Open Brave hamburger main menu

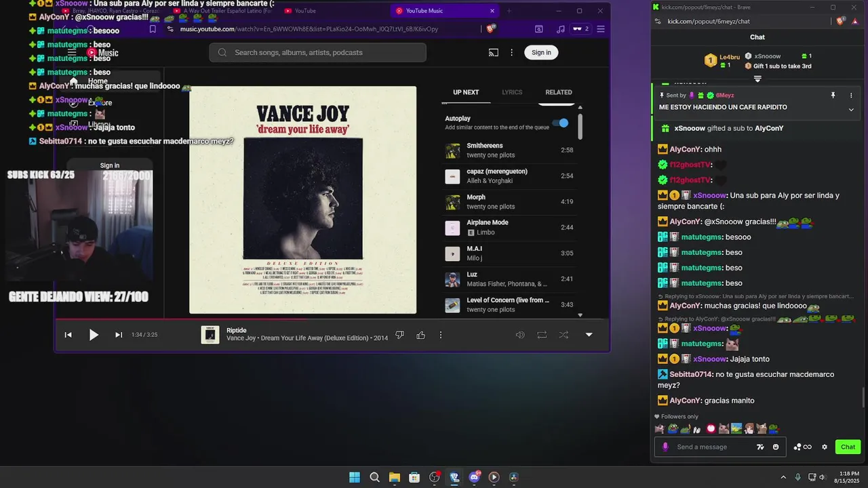601,29
